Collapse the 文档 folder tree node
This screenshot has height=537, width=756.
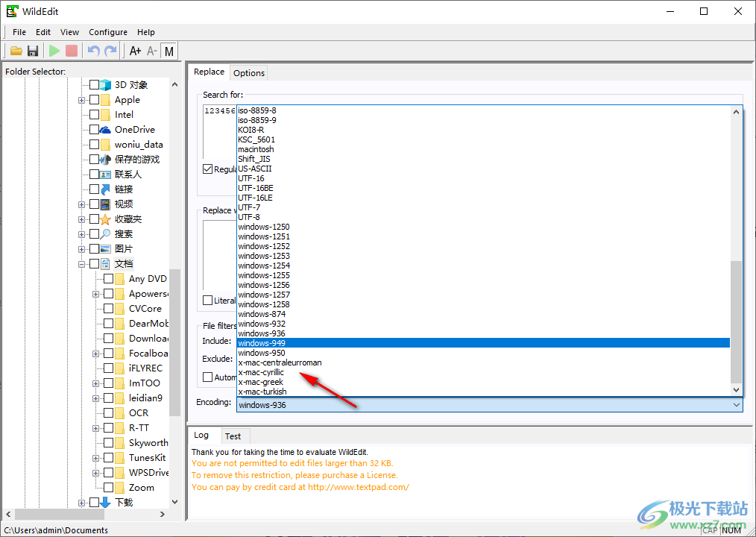tap(82, 264)
